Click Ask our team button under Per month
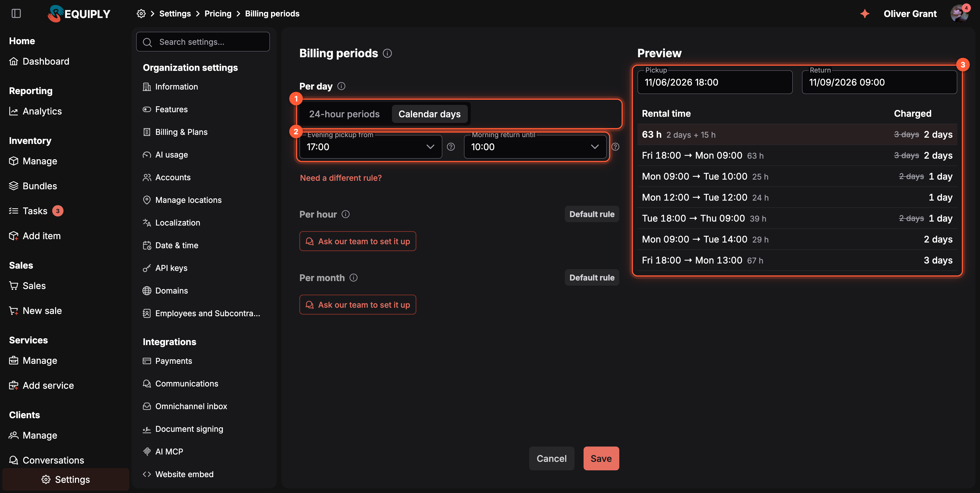This screenshot has width=980, height=493. pos(358,305)
